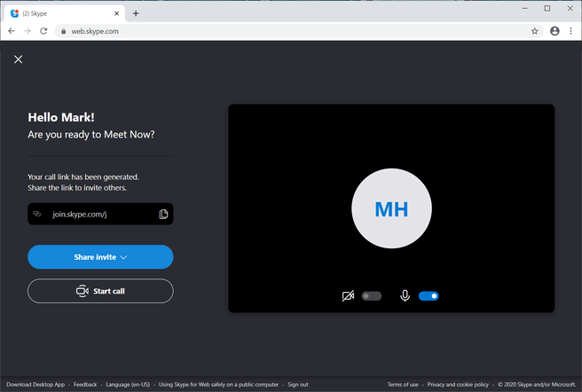Click the lock icon in address bar
582x392 pixels.
64,31
